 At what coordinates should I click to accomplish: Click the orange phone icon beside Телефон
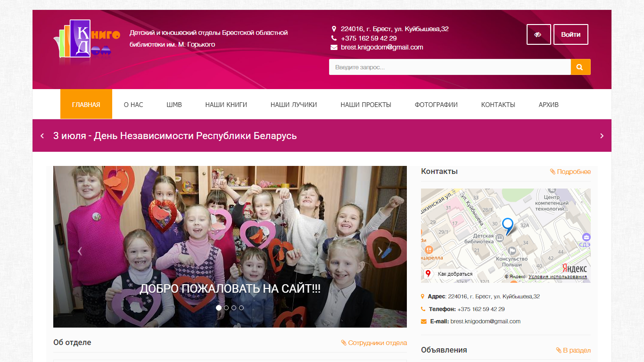coord(423,309)
